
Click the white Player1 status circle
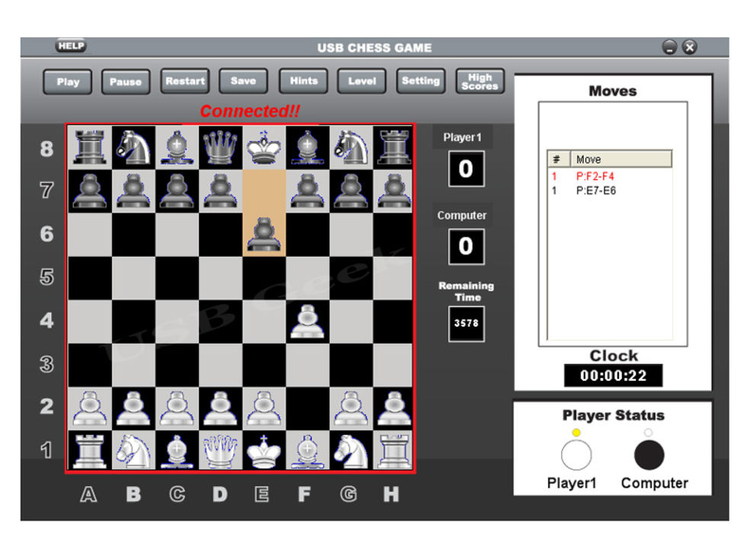point(576,456)
